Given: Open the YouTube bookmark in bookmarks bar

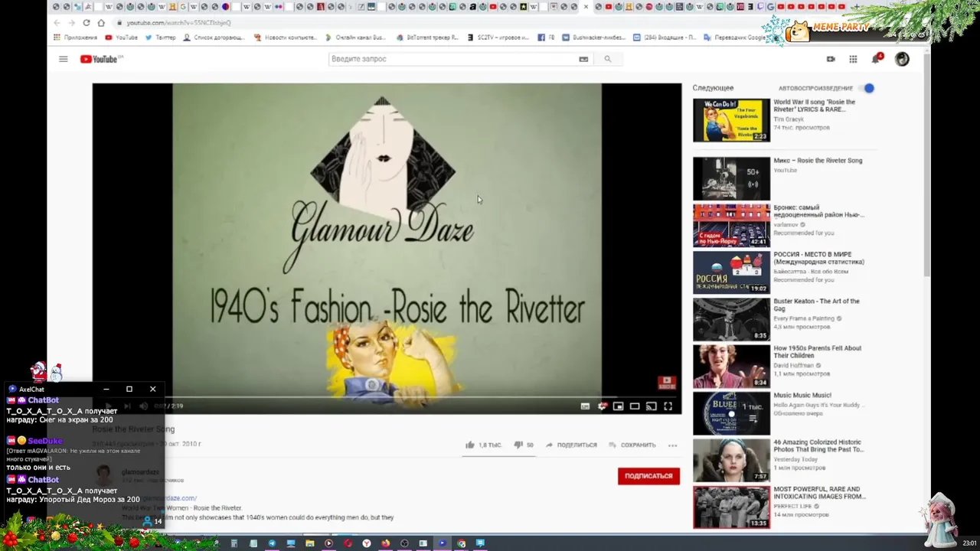Looking at the screenshot, I should pos(122,37).
